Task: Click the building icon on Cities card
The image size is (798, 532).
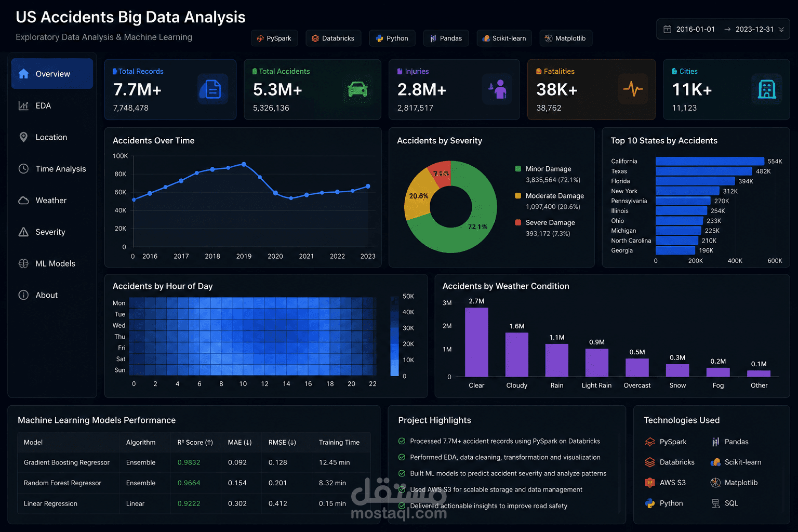Action: pyautogui.click(x=767, y=89)
